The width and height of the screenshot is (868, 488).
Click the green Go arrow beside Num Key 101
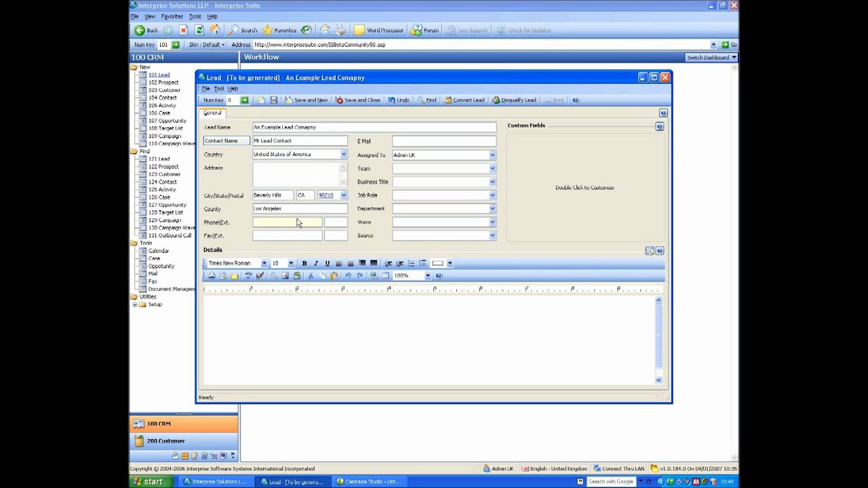(175, 45)
